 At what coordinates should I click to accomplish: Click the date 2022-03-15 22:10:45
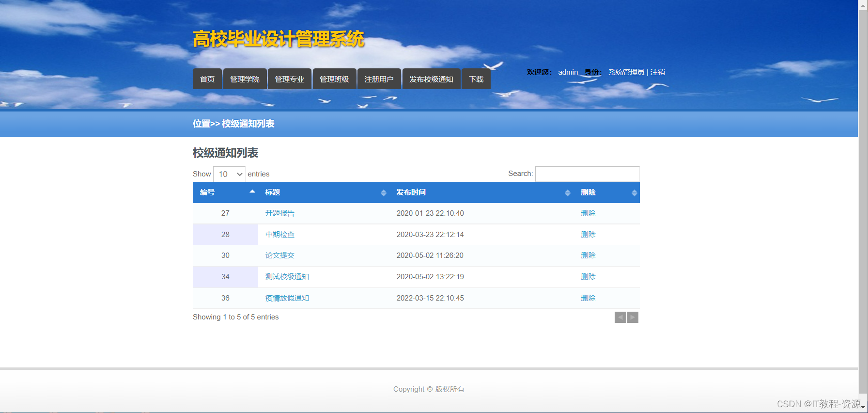tap(430, 298)
